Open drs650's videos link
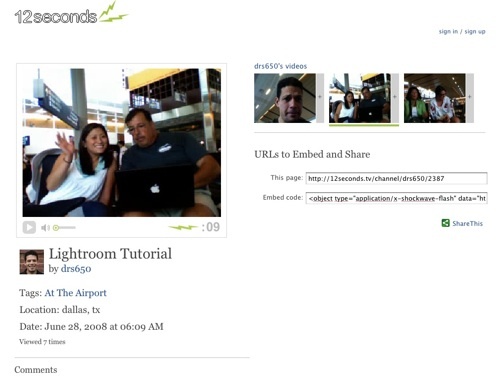Viewport: 500px width, 377px height. (280, 66)
